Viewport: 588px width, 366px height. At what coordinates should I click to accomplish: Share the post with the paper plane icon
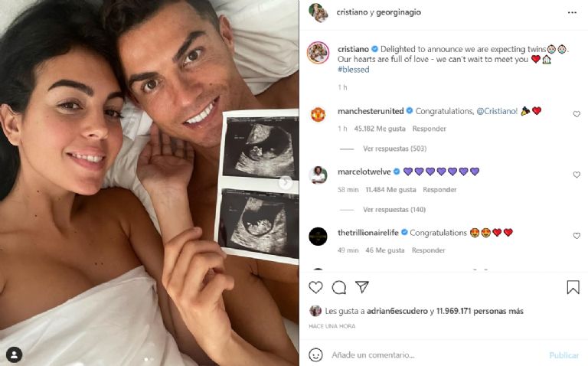362,287
